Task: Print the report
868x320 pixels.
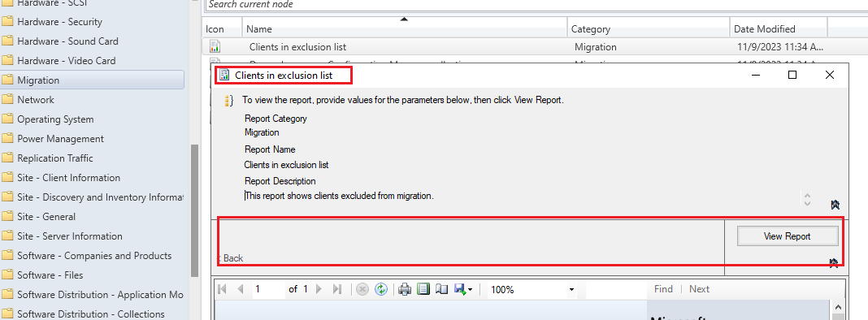Action: (406, 289)
